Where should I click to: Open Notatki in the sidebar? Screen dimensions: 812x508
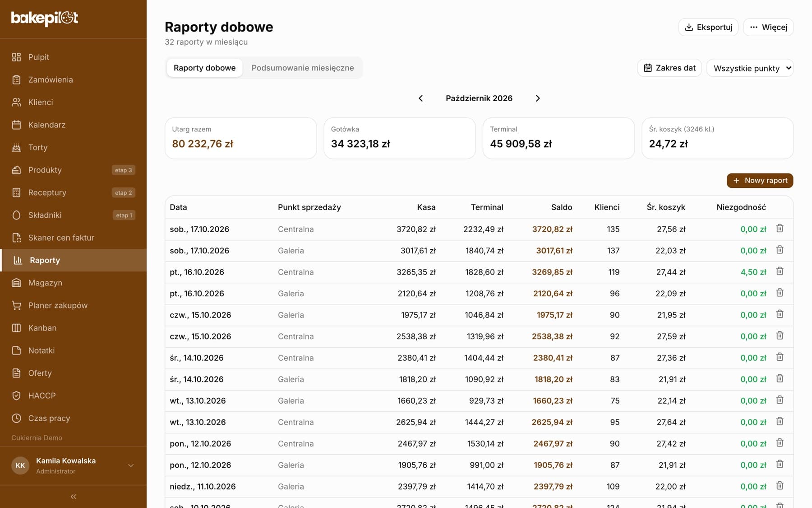point(74,350)
